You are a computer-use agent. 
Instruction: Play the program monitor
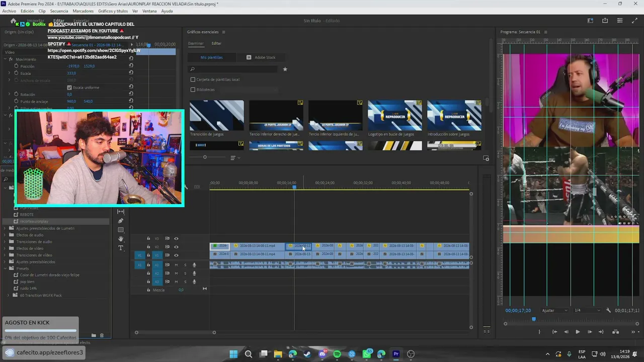pos(578,332)
